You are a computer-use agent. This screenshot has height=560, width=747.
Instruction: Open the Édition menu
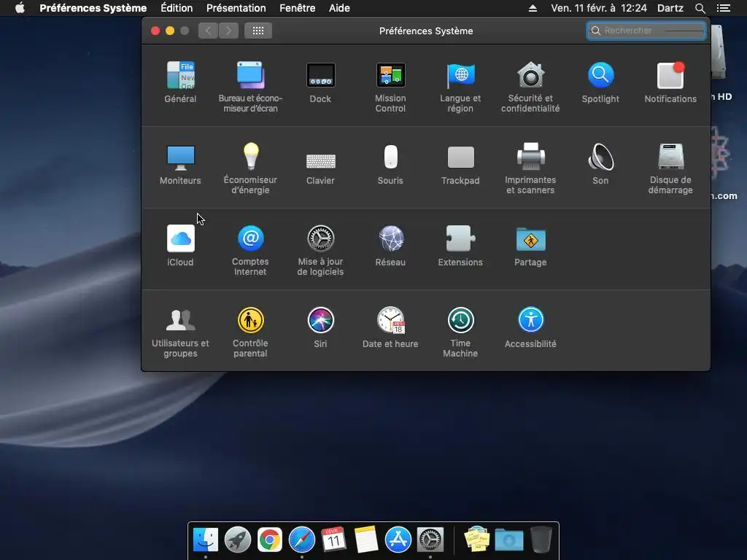pyautogui.click(x=177, y=8)
